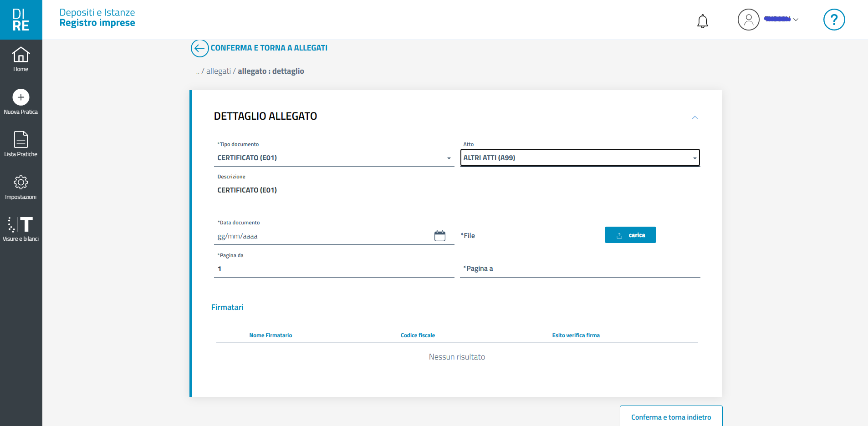Open the Atto dropdown
Image resolution: width=868 pixels, height=426 pixels.
(579, 158)
